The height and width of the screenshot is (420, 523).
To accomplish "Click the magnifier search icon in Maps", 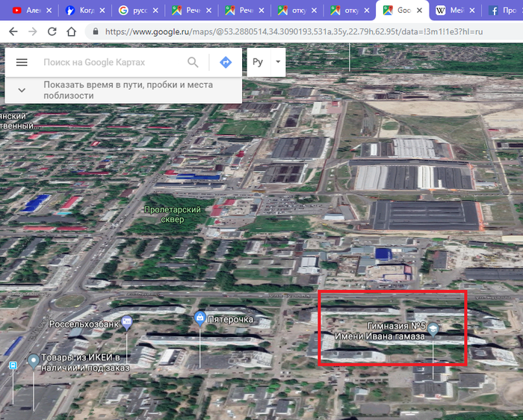I will tap(194, 63).
